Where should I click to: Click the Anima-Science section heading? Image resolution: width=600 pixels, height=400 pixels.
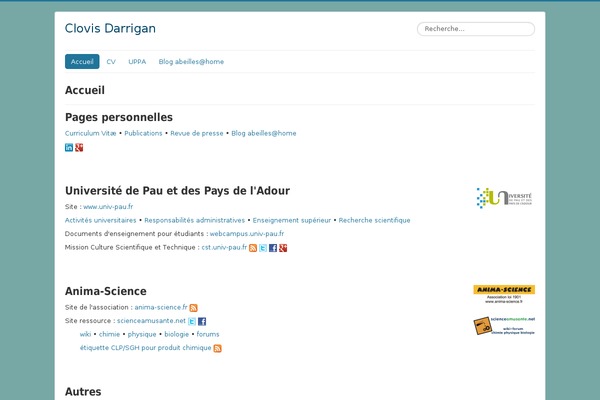(x=106, y=291)
